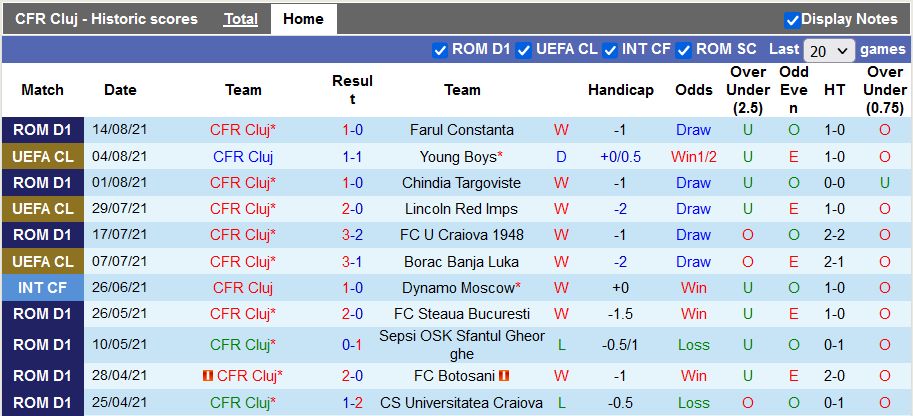913x416 pixels.
Task: Open Lincoln Red Imps team link
Action: pyautogui.click(x=462, y=209)
